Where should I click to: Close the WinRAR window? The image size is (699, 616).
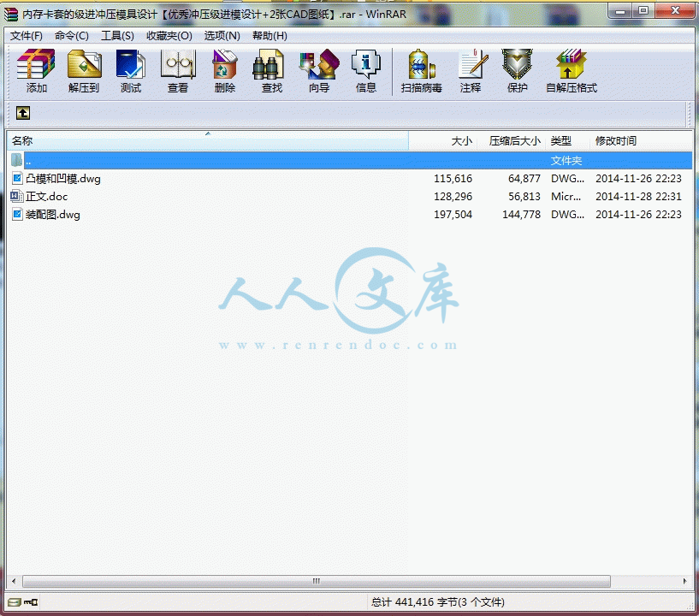[675, 11]
